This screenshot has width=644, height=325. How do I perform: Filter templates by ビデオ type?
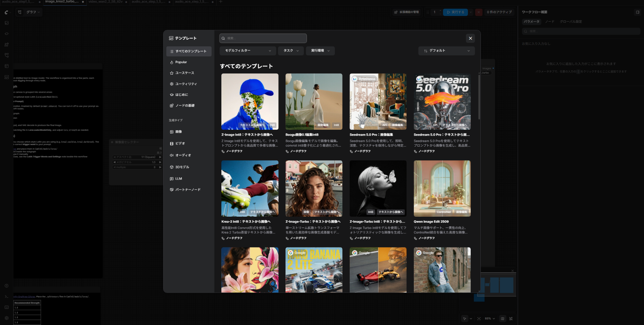tap(189, 144)
